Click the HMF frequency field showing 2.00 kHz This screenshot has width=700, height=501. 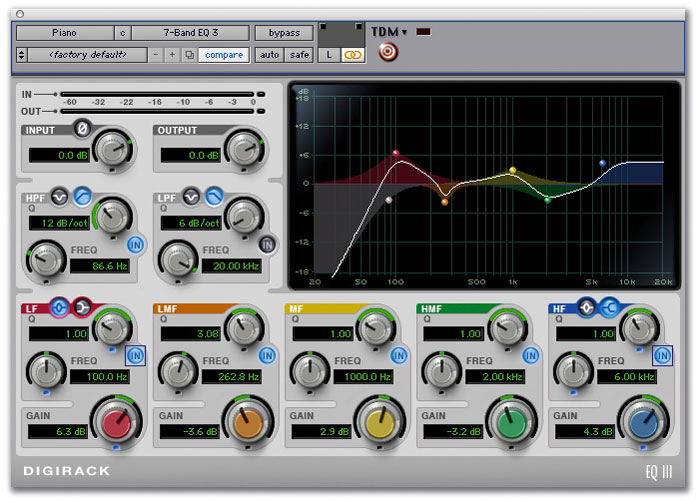pyautogui.click(x=494, y=377)
